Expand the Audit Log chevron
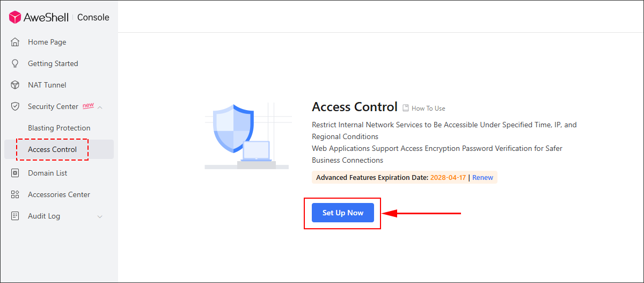 [x=100, y=216]
